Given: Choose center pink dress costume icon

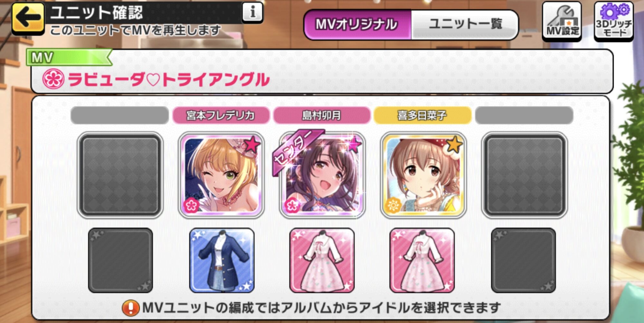Looking at the screenshot, I should coord(322,260).
